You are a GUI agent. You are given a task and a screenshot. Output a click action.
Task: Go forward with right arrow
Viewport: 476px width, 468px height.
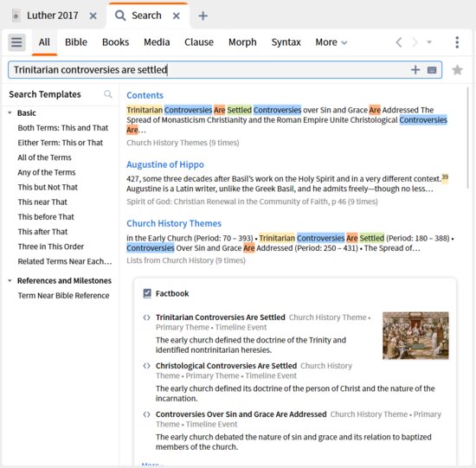(x=415, y=42)
